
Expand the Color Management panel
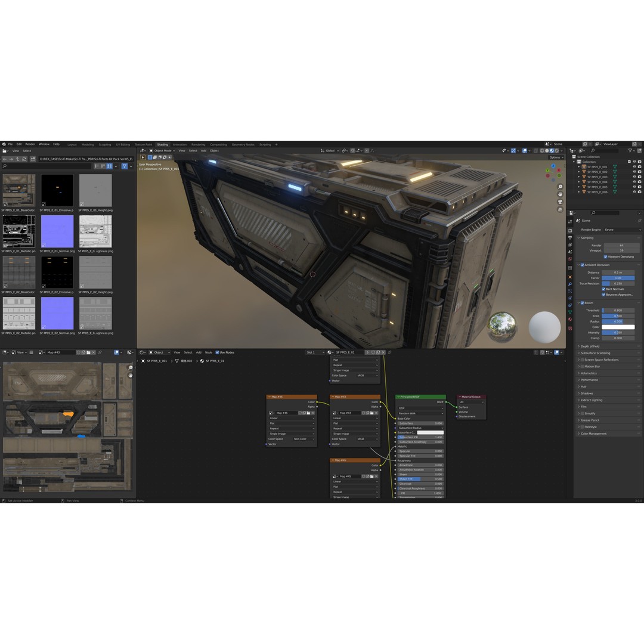(593, 434)
